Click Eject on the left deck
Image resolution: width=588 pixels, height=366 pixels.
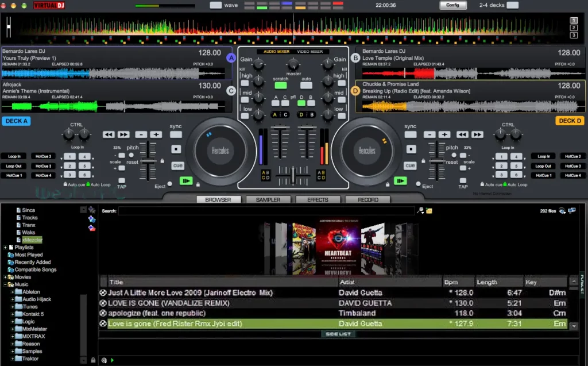[x=169, y=184]
